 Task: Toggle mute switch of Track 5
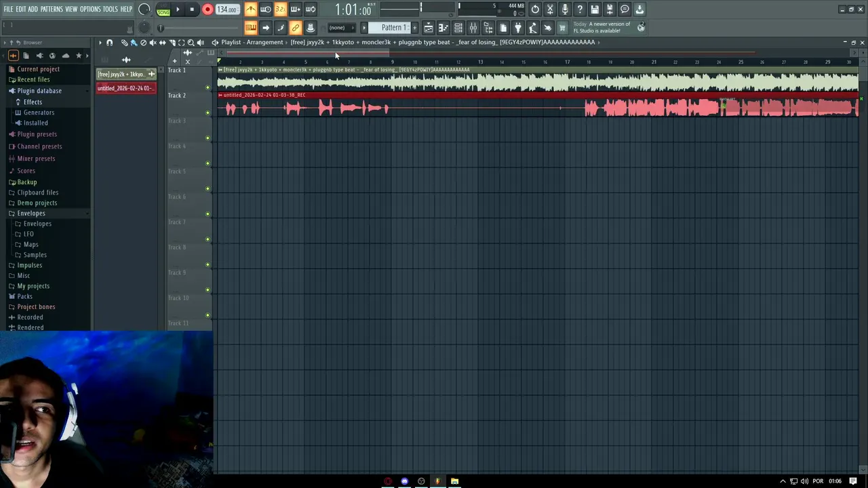click(208, 188)
